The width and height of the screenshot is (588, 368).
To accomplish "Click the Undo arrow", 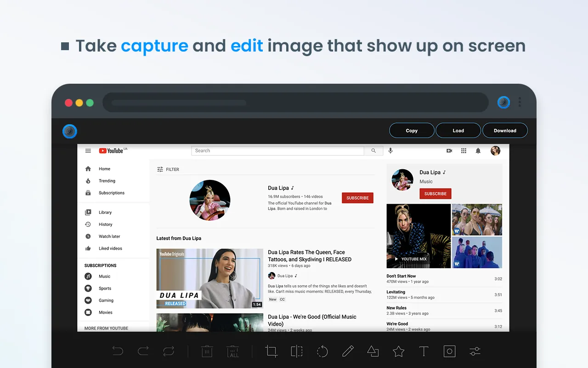I will (118, 352).
